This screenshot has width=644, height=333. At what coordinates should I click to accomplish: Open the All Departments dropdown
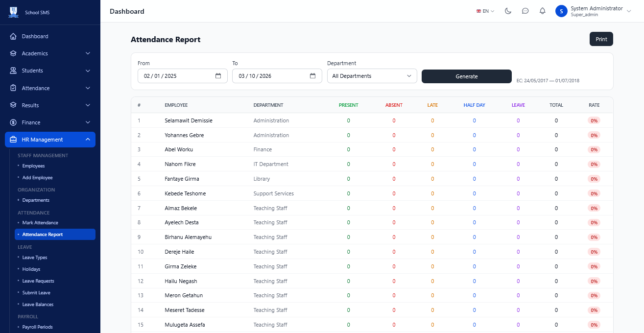click(372, 76)
